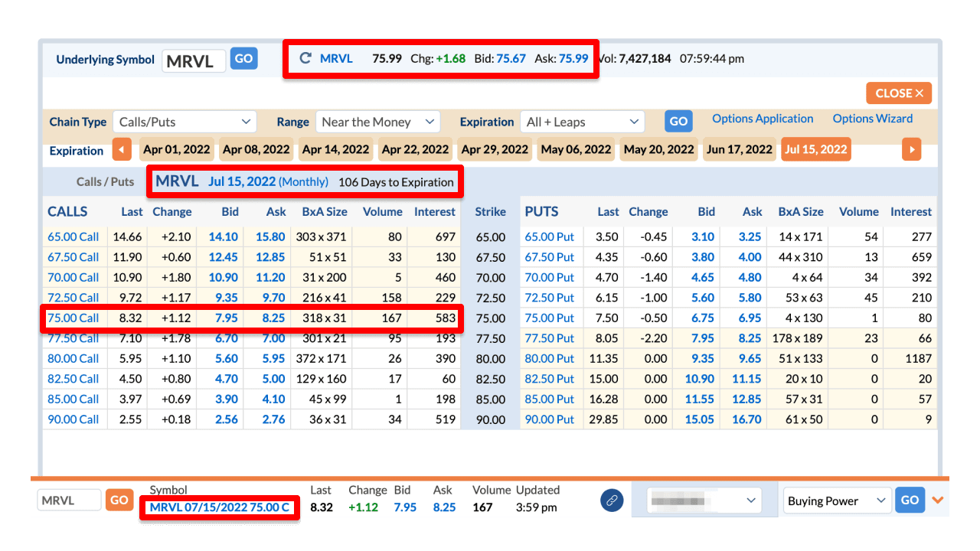Viewport: 980px width, 551px height.
Task: Click the 80.00 Put link
Action: [x=550, y=358]
